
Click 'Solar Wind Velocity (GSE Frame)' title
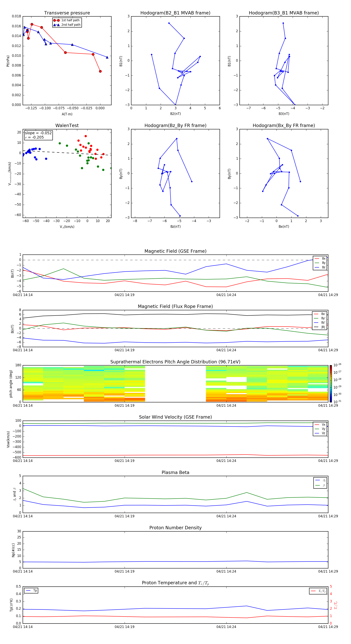175,417
